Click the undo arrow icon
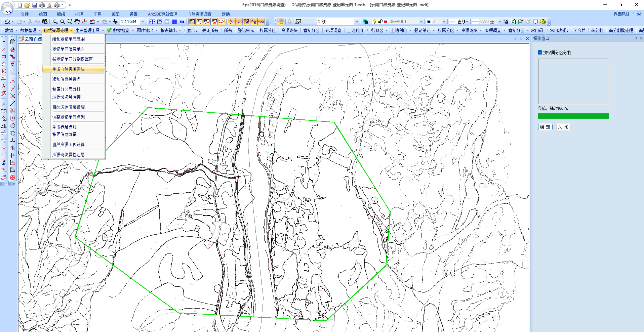This screenshot has height=332, width=644. [7, 22]
